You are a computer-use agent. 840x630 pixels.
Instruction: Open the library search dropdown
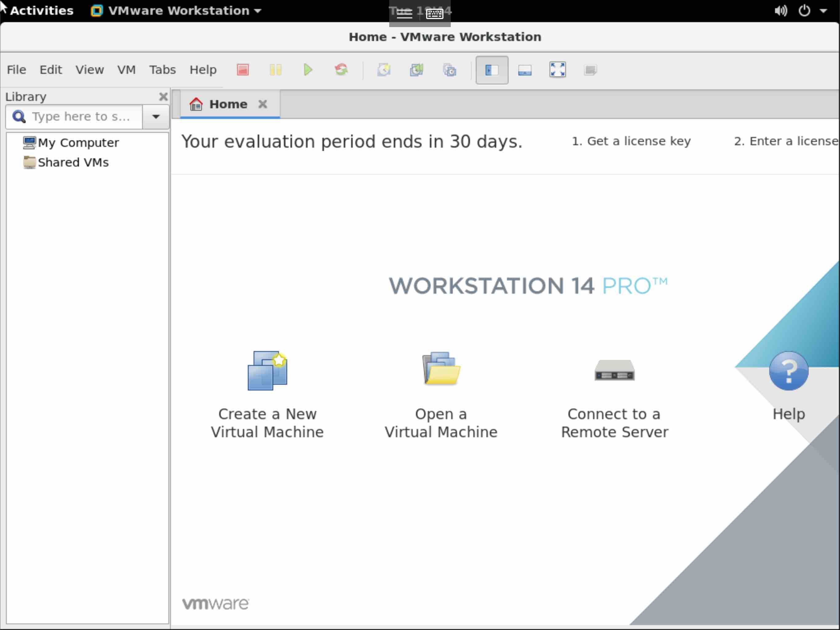click(156, 117)
